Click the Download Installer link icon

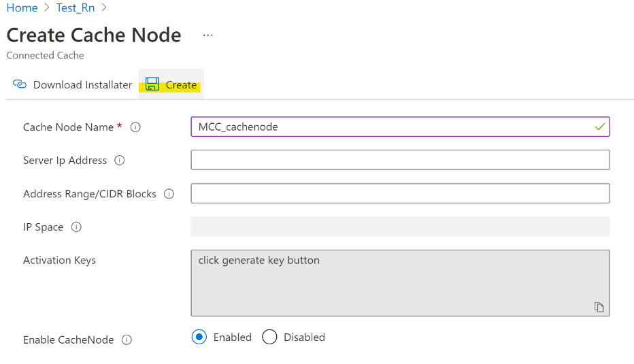tap(20, 84)
